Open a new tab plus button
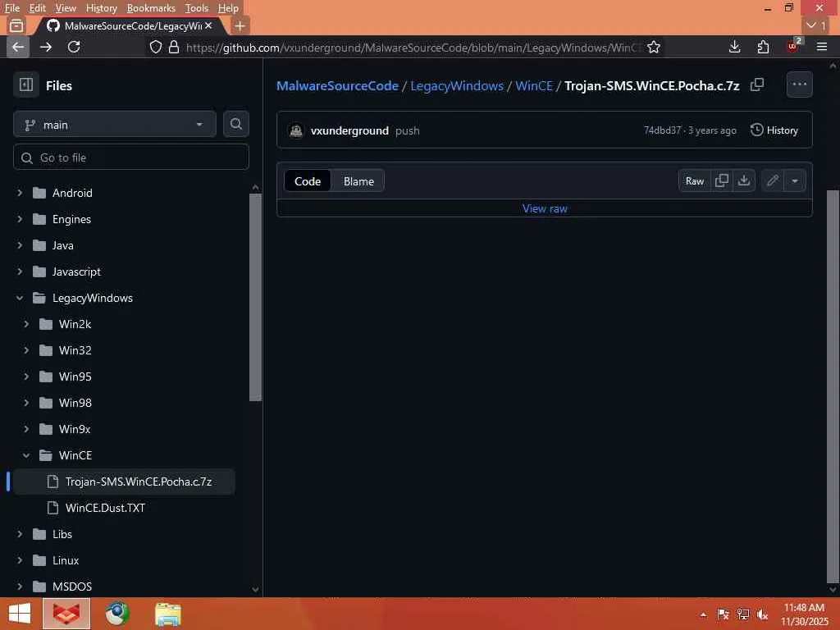 (x=240, y=25)
